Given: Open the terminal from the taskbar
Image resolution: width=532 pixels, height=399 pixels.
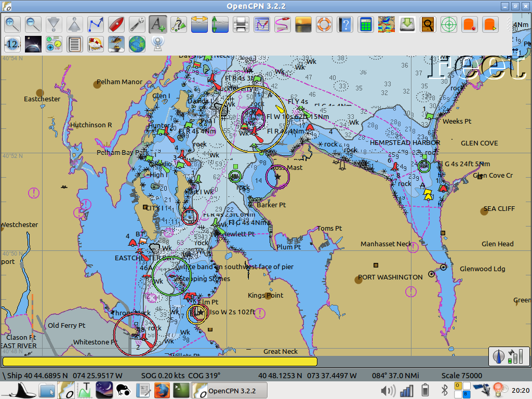Looking at the screenshot, I should (x=181, y=391).
